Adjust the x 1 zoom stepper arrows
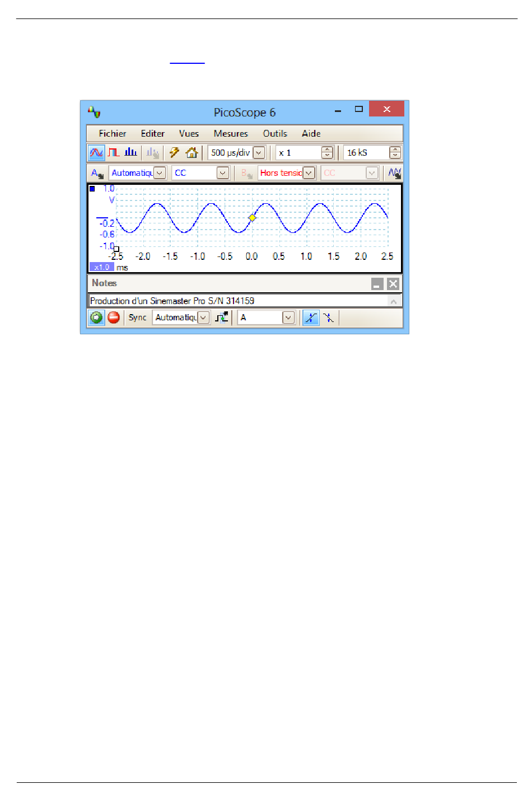The image size is (532, 789). tap(328, 153)
